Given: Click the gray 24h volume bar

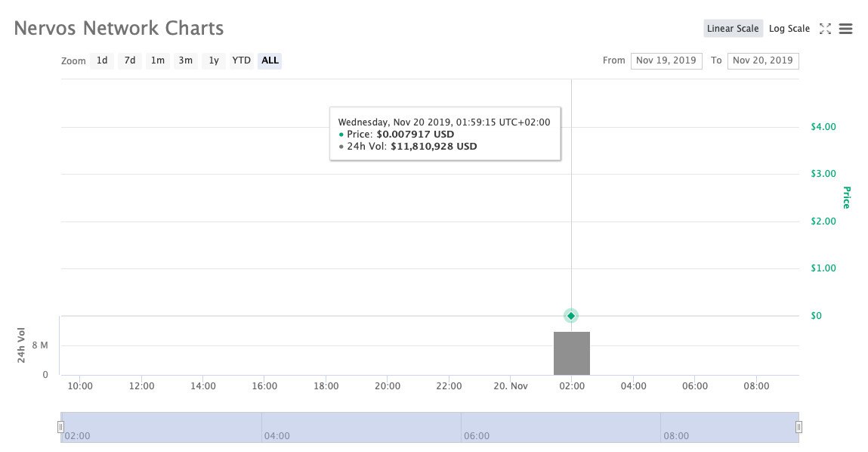Looking at the screenshot, I should [572, 354].
